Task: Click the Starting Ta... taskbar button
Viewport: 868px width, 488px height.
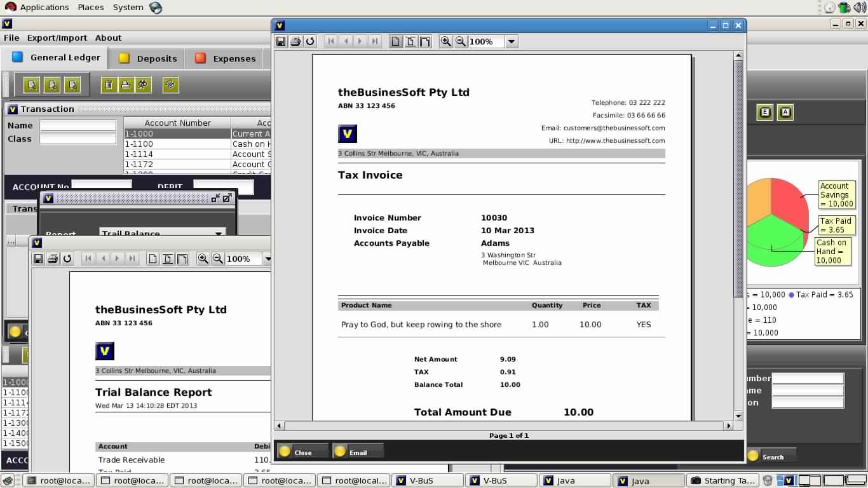Action: 723,480
